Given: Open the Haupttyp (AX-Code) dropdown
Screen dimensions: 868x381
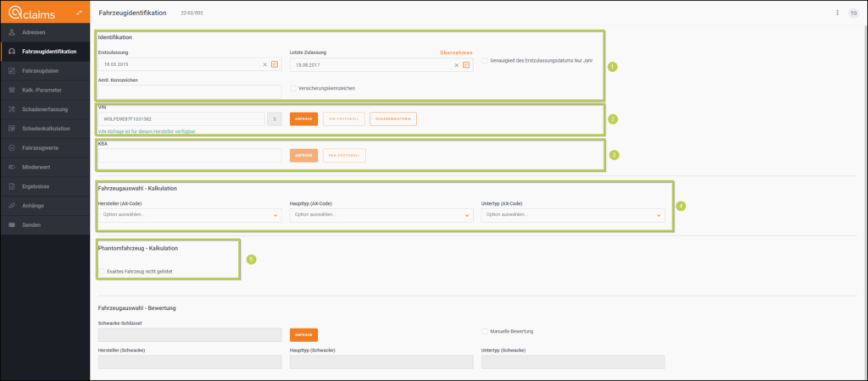Looking at the screenshot, I should (381, 215).
